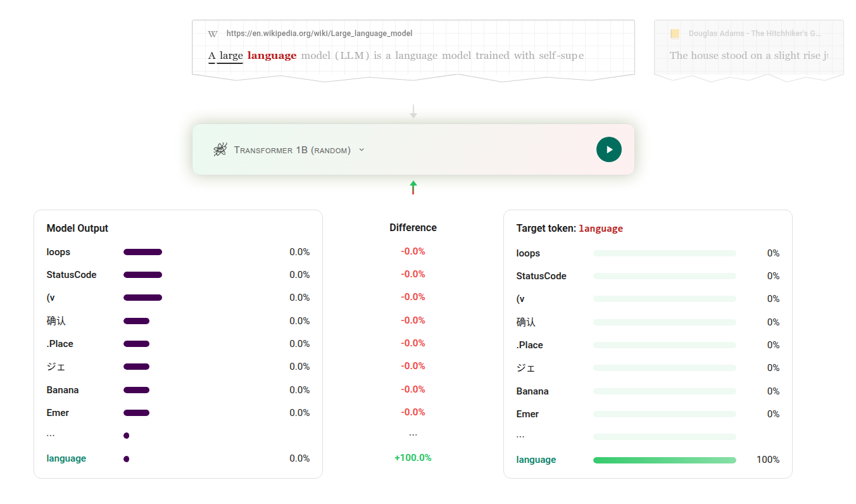Expand the ellipsis row in Model Output

[x=51, y=435]
